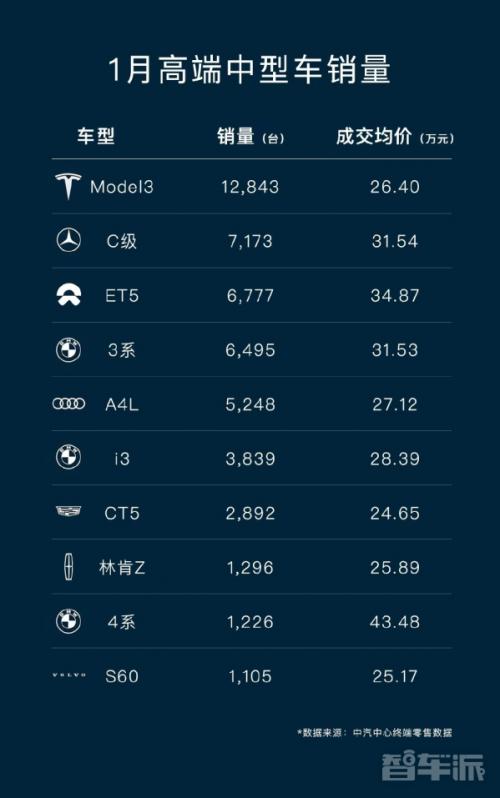Click the Cadillac crest beside CT5
Image resolution: width=500 pixels, height=798 pixels.
tap(68, 511)
